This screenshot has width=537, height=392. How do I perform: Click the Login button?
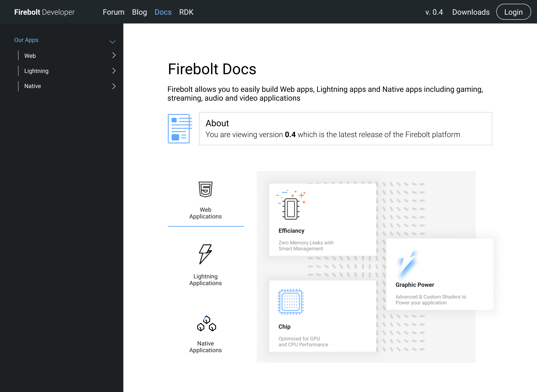[x=514, y=12]
